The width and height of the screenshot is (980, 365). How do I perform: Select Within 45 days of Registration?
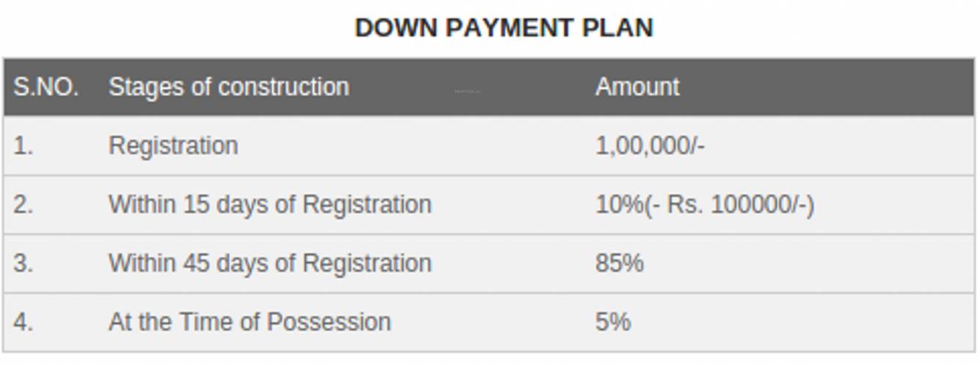(270, 263)
